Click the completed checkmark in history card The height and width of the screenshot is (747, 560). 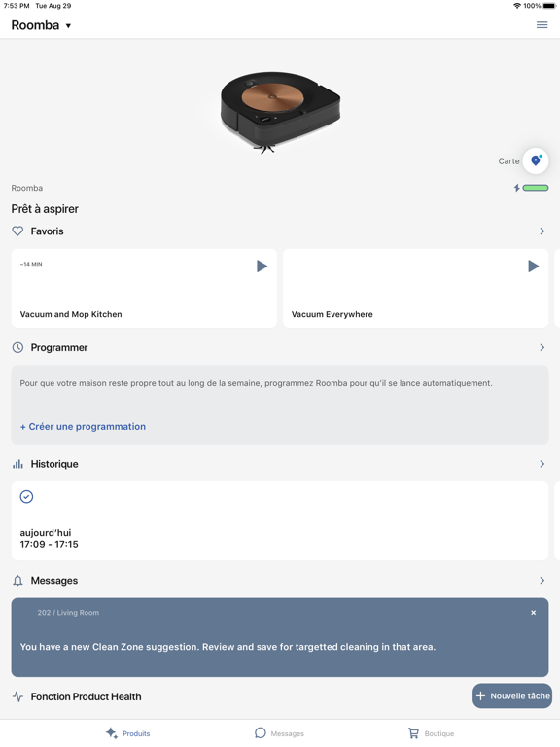tap(26, 497)
